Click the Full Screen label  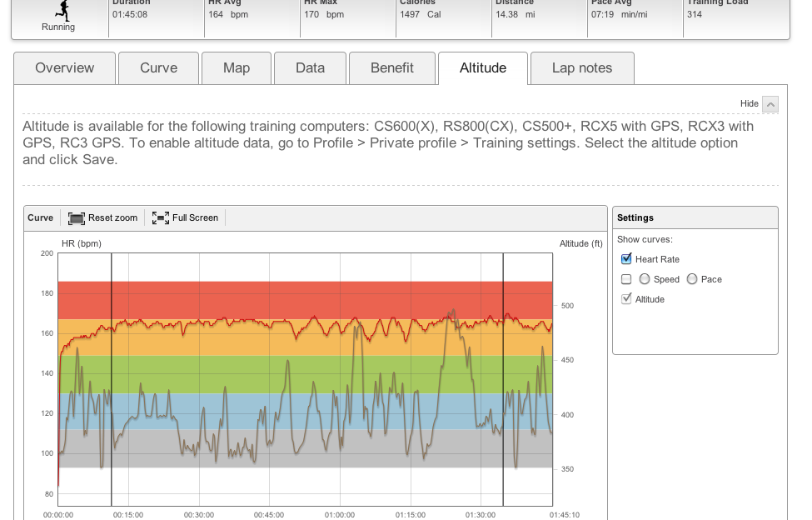195,218
